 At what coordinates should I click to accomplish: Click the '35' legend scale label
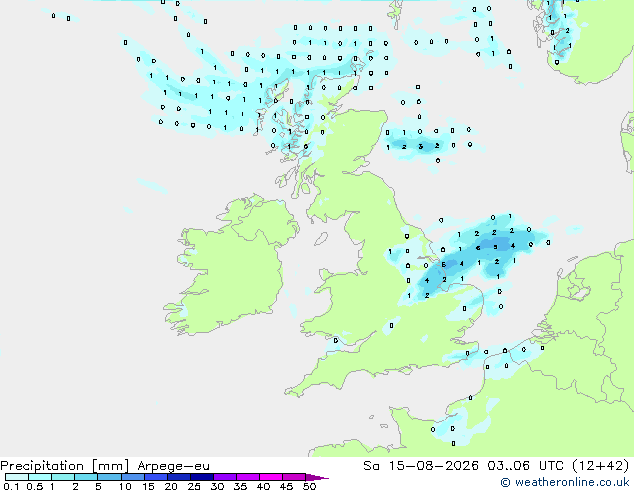(x=240, y=486)
